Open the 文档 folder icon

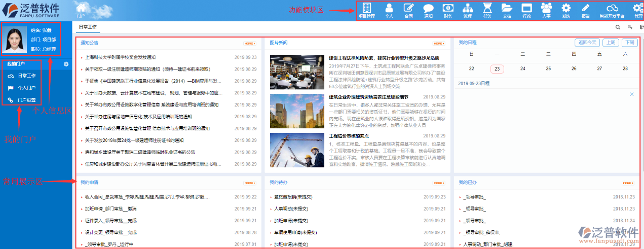(x=507, y=11)
